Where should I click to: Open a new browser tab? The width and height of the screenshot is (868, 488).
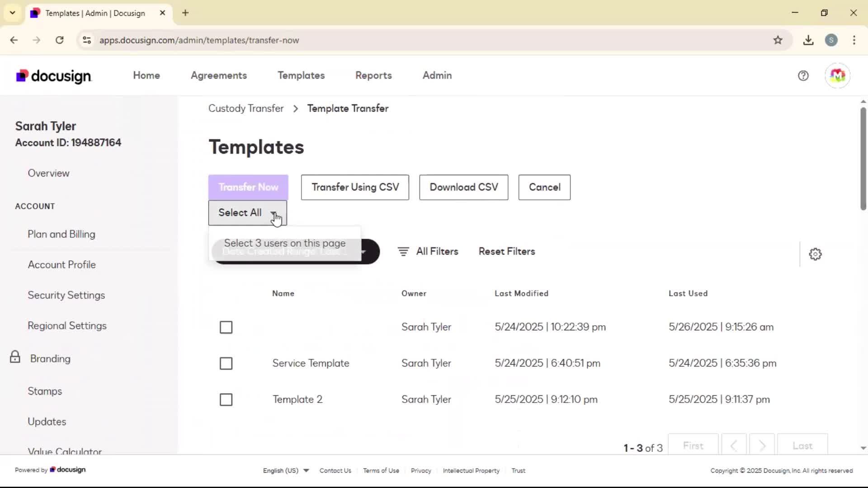click(185, 13)
